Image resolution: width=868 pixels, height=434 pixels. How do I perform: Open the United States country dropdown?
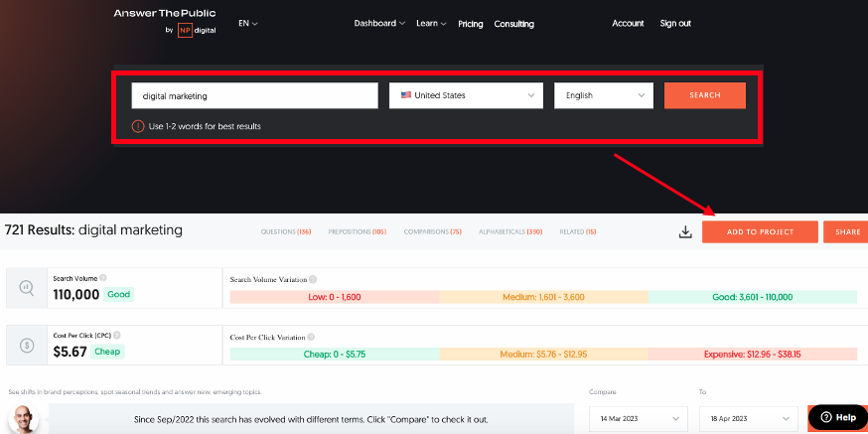[x=465, y=95]
